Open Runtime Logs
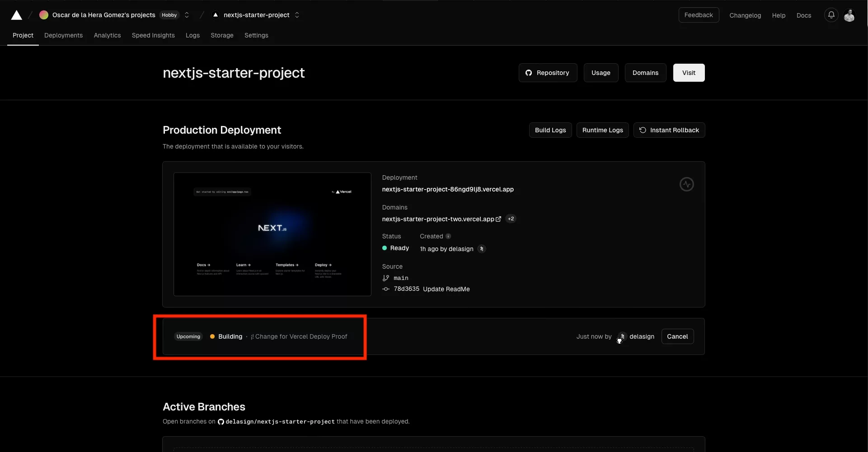 pos(602,130)
